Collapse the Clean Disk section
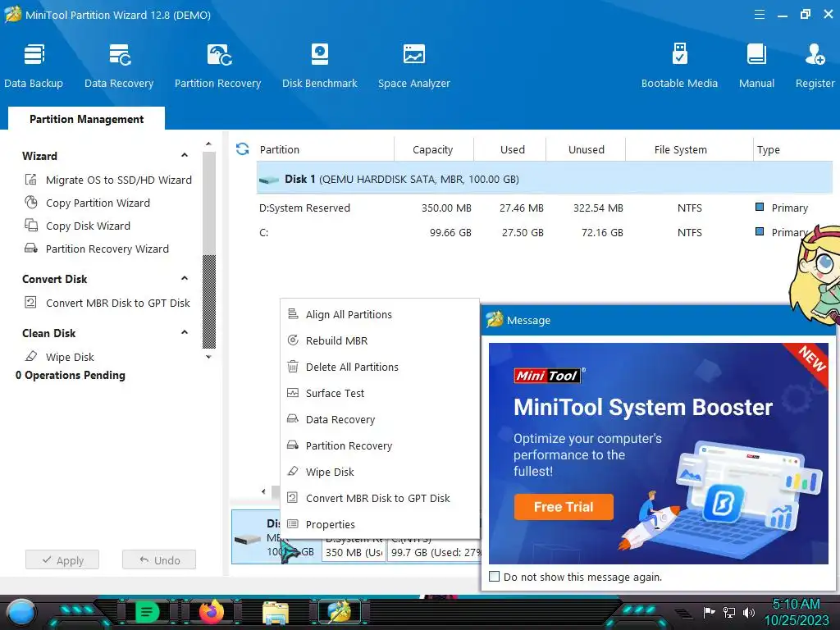The image size is (840, 630). 185,333
